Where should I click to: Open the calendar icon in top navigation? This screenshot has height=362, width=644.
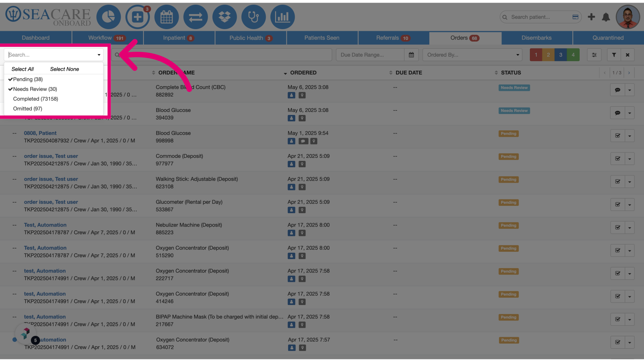coord(166,17)
